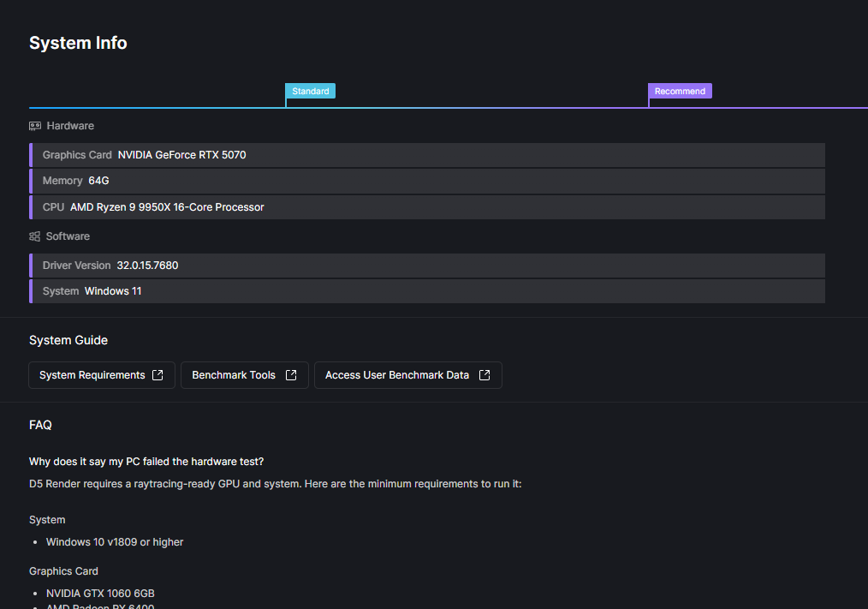868x609 pixels.
Task: Open System Requirements guide
Action: 102,375
